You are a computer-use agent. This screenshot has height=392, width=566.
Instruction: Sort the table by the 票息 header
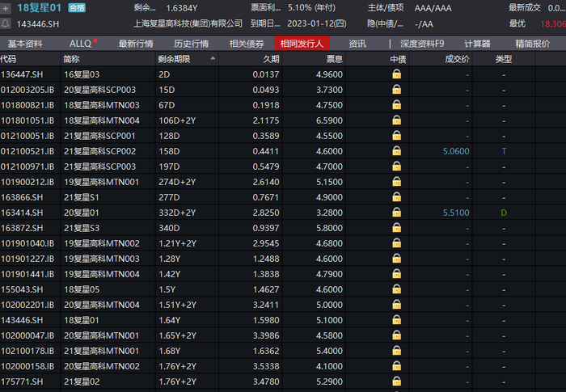click(334, 59)
